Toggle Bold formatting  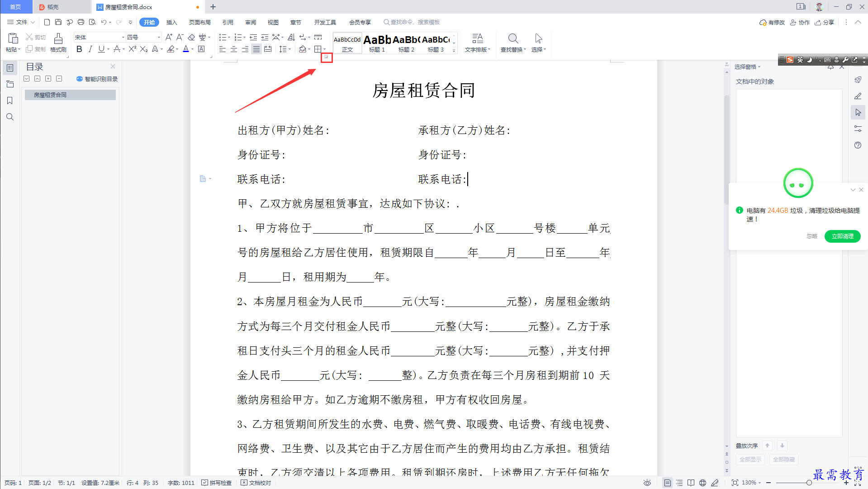click(x=79, y=49)
